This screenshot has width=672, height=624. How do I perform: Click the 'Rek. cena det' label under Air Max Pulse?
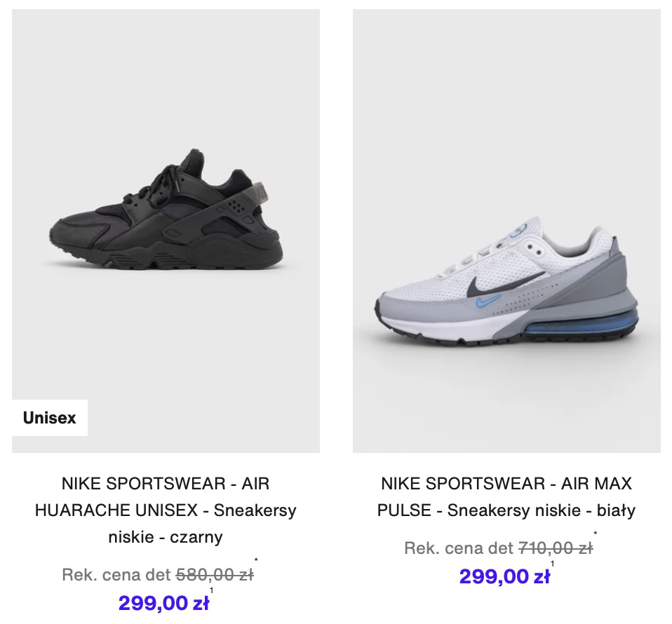pyautogui.click(x=459, y=548)
